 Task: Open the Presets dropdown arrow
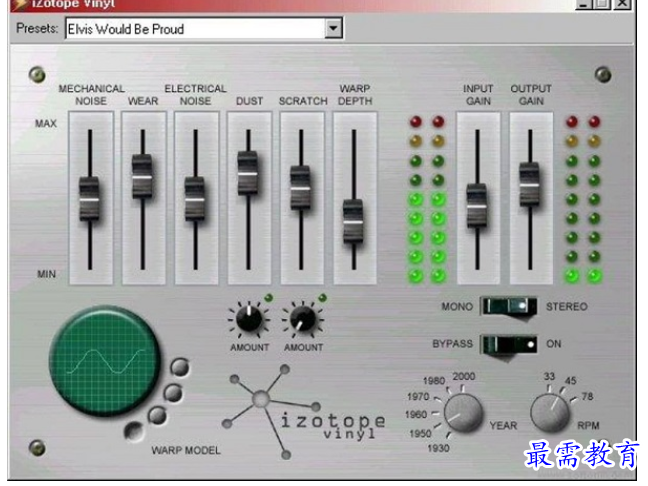tap(333, 29)
